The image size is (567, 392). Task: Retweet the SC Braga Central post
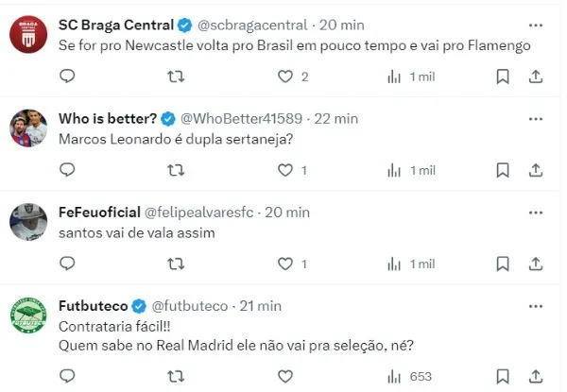point(176,77)
